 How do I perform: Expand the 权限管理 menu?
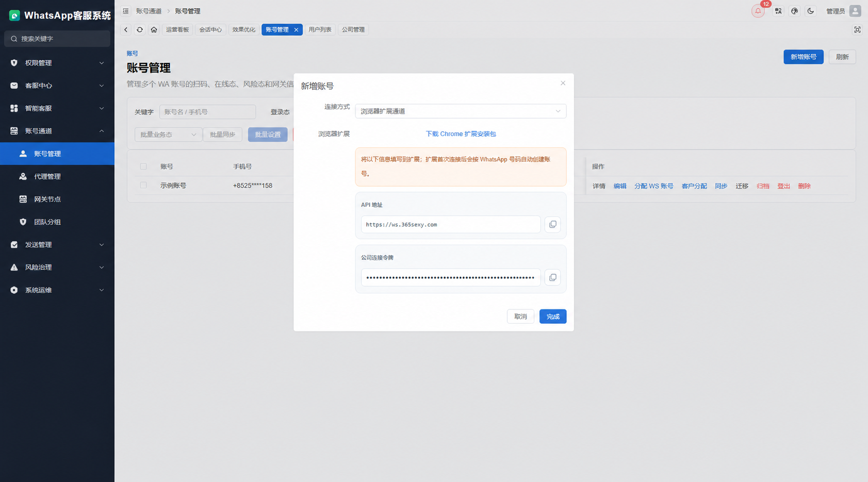[57, 63]
